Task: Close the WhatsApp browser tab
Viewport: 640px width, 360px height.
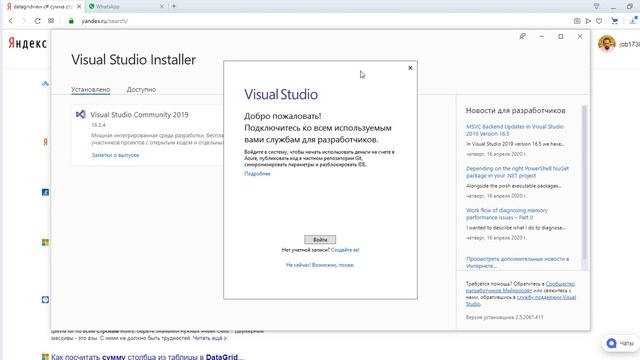Action: 162,7
